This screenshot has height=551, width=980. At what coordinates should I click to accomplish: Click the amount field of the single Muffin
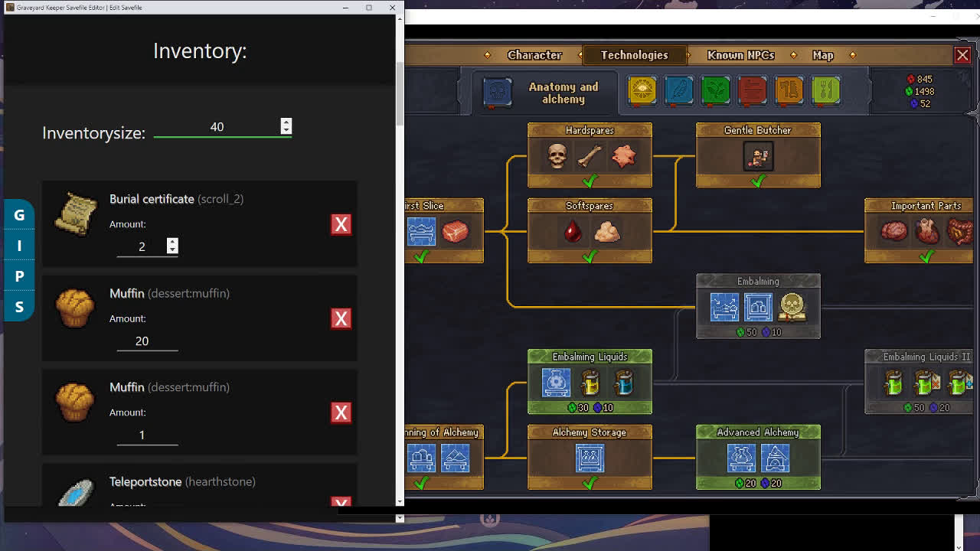147,435
